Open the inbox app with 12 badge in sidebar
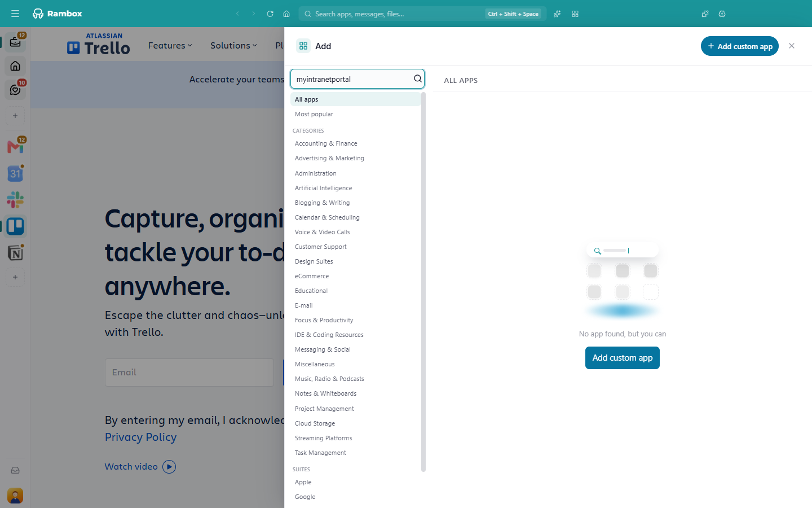Viewport: 812px width, 508px height. [15, 42]
